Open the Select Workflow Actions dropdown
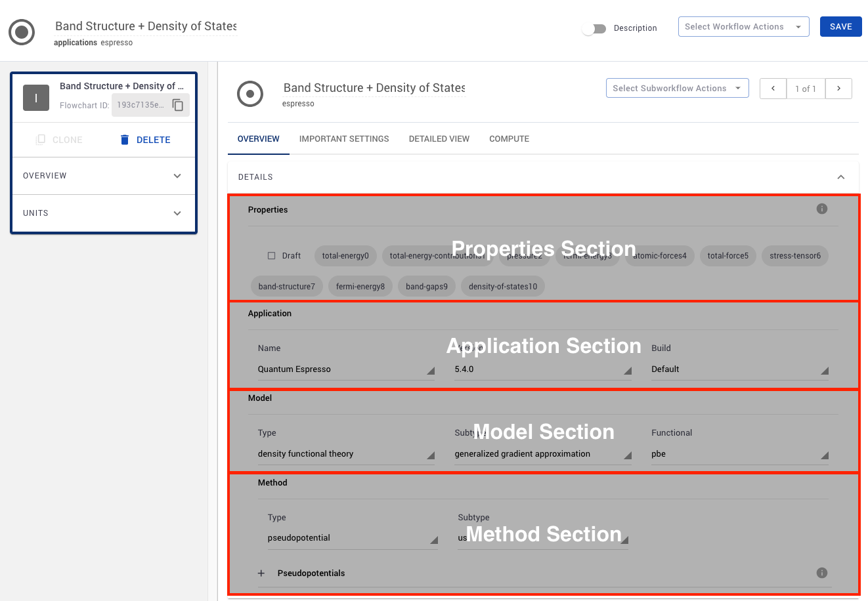This screenshot has width=868, height=601. pyautogui.click(x=743, y=26)
